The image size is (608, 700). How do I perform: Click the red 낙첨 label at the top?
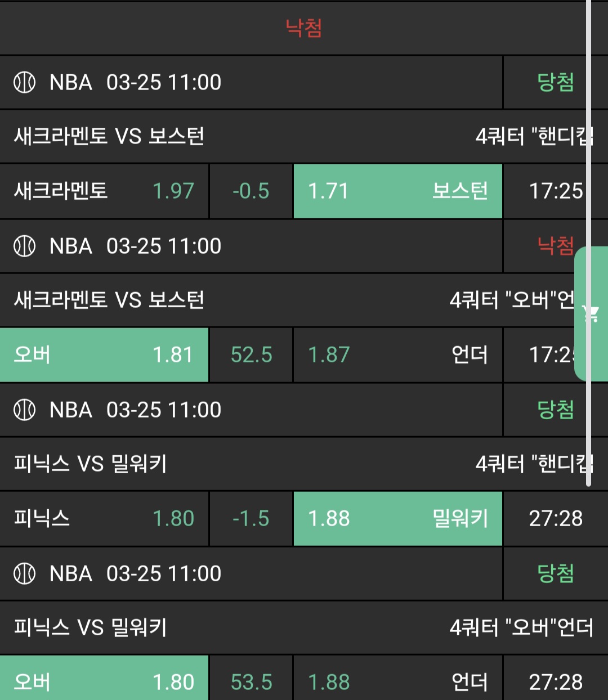tap(303, 28)
